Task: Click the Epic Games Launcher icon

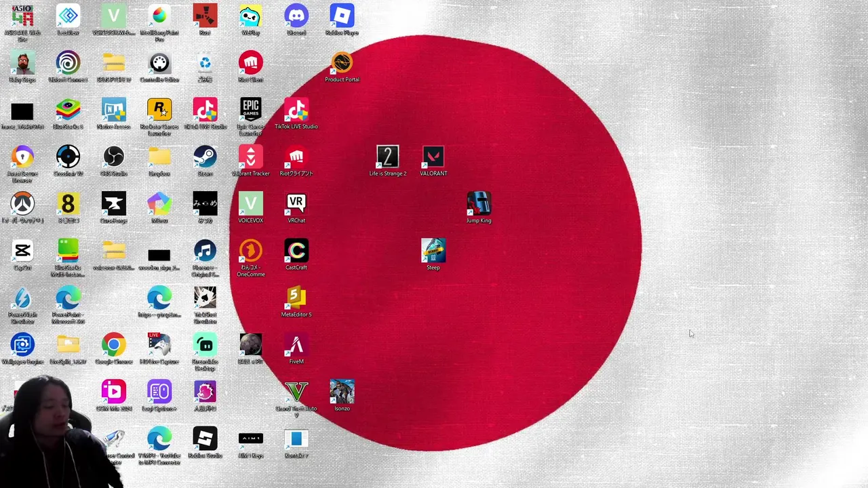Action: click(251, 110)
